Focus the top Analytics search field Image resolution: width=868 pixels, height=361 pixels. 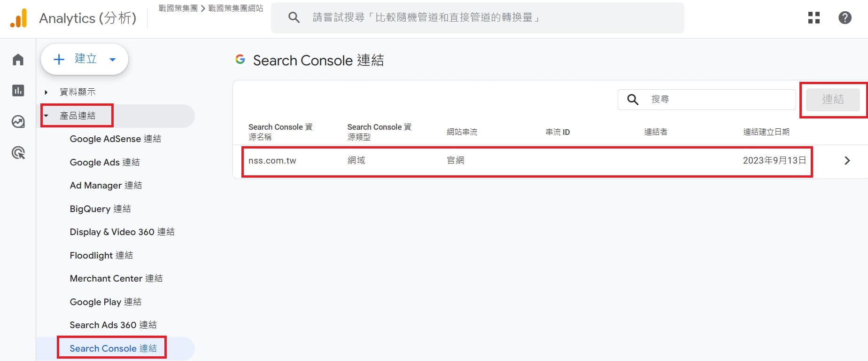[x=477, y=18]
